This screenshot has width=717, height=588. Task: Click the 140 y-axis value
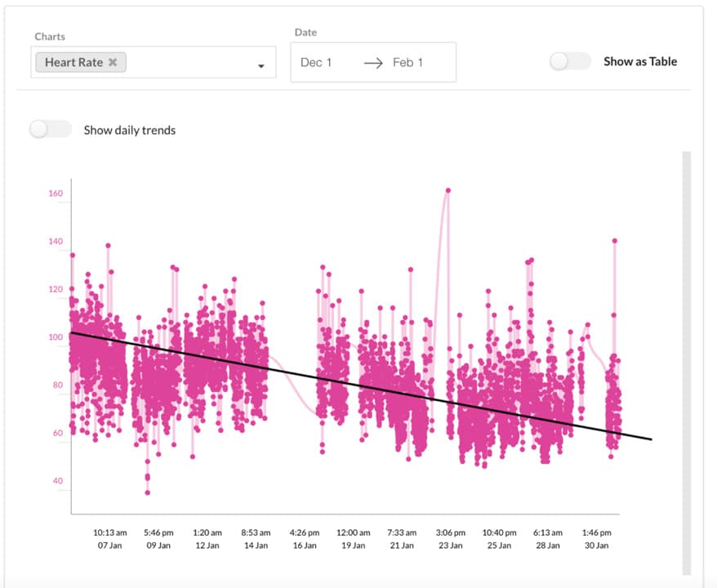pos(56,242)
